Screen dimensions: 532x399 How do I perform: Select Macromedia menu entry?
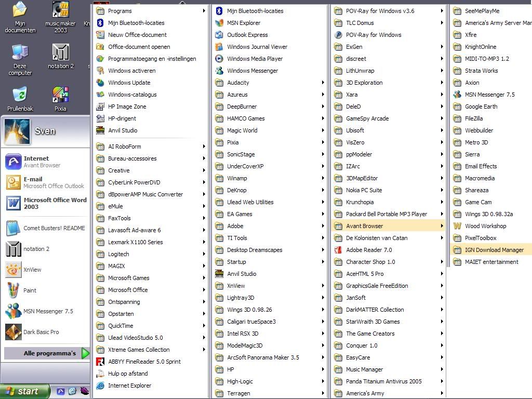coord(491,178)
